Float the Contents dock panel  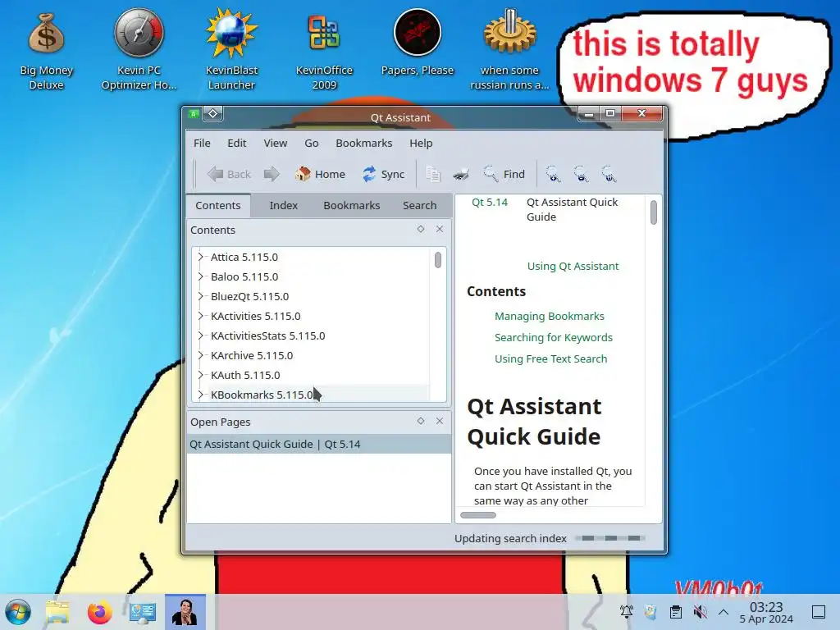pos(421,230)
